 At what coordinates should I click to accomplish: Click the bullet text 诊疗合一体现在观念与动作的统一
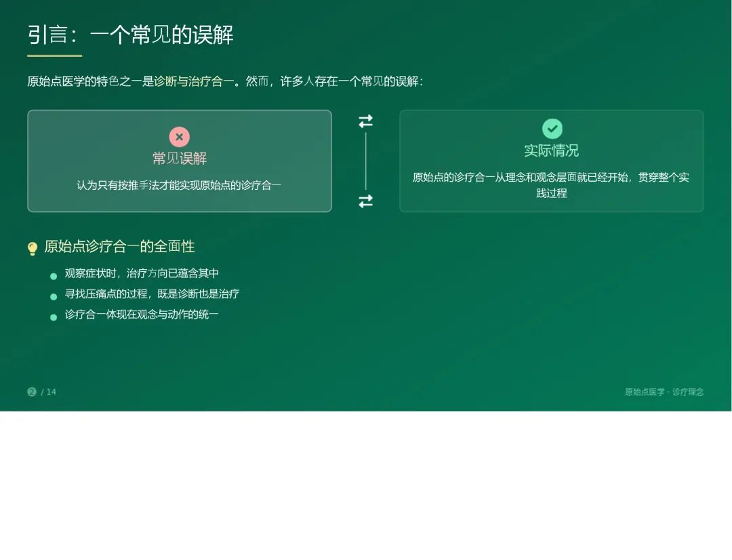point(142,315)
